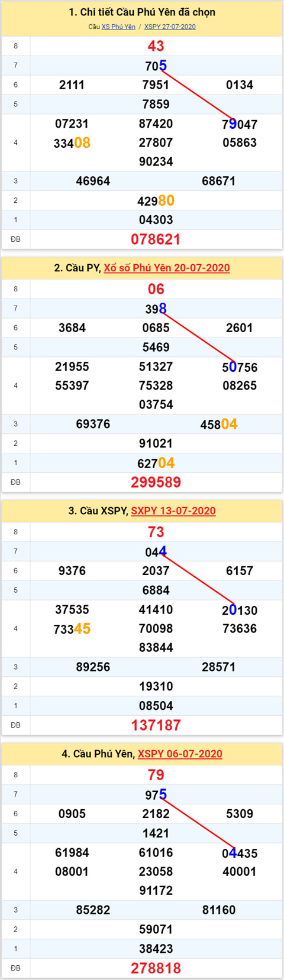Click prize eight value 73

(x=156, y=532)
